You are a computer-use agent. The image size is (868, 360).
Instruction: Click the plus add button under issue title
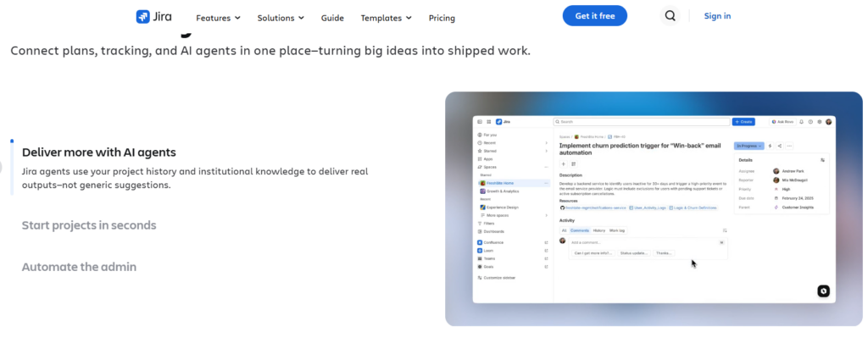coord(564,163)
